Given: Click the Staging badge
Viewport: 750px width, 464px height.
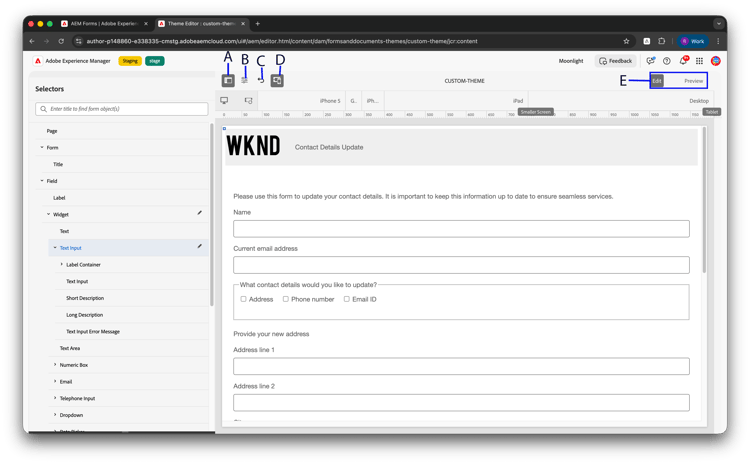Looking at the screenshot, I should click(x=130, y=61).
